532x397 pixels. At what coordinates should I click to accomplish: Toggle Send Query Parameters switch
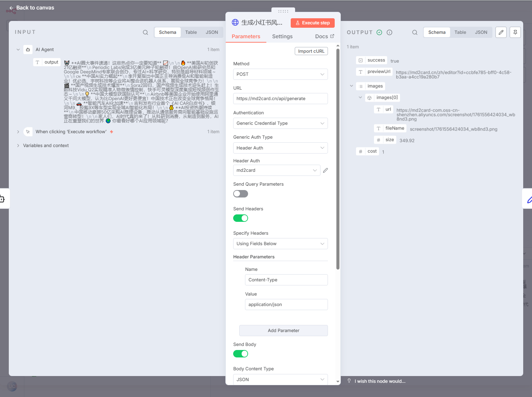pyautogui.click(x=241, y=194)
